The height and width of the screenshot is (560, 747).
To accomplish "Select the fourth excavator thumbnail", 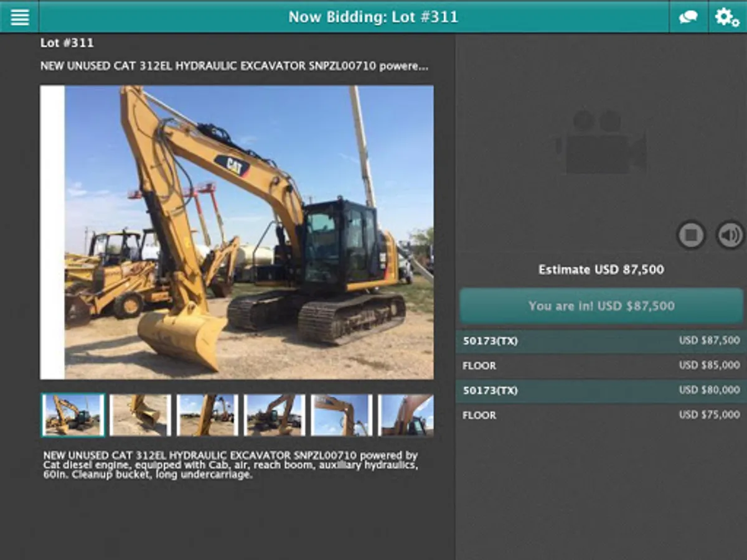I will 275,414.
